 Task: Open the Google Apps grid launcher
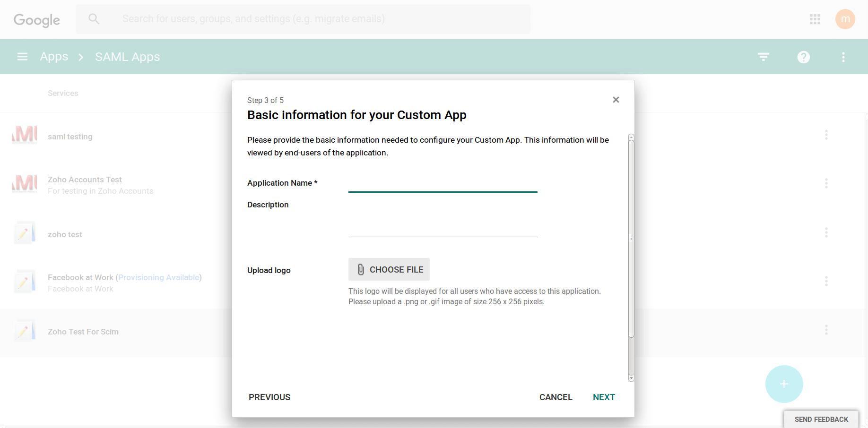[815, 19]
